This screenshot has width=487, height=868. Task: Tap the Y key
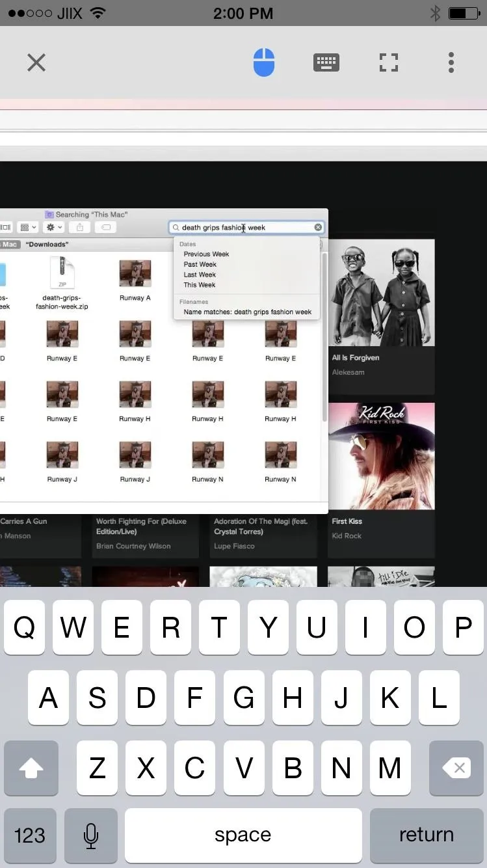click(268, 627)
